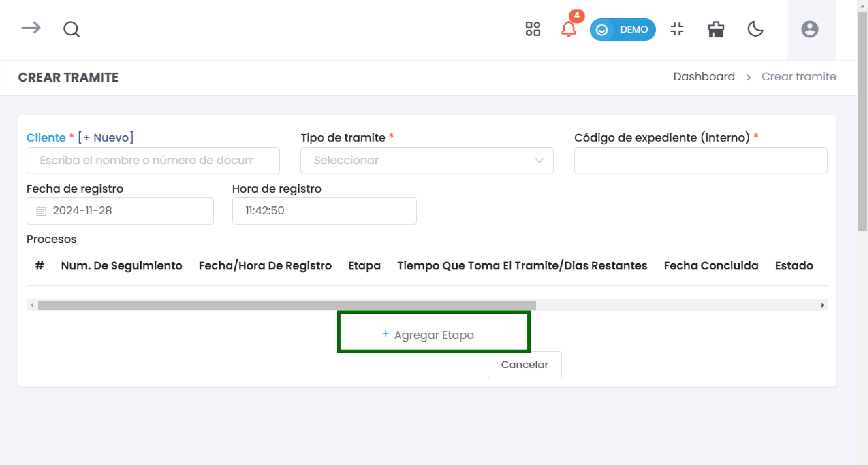The width and height of the screenshot is (868, 465).
Task: Click the Agregar Etapa button
Action: click(x=434, y=335)
